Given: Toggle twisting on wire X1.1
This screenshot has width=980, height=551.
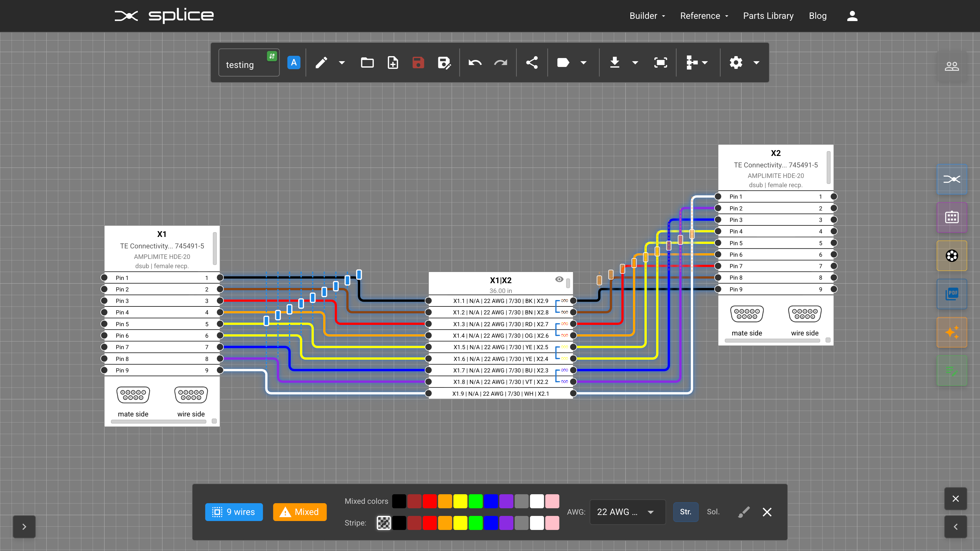Looking at the screenshot, I should pyautogui.click(x=565, y=300).
